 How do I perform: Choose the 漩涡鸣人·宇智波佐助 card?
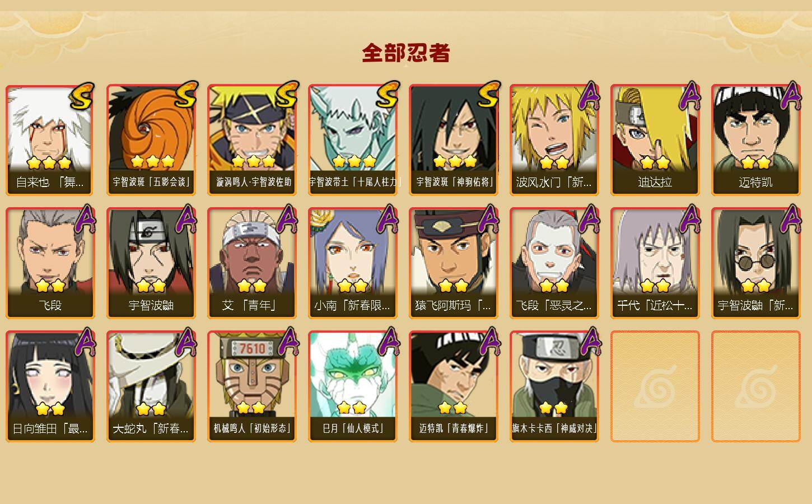click(x=251, y=140)
